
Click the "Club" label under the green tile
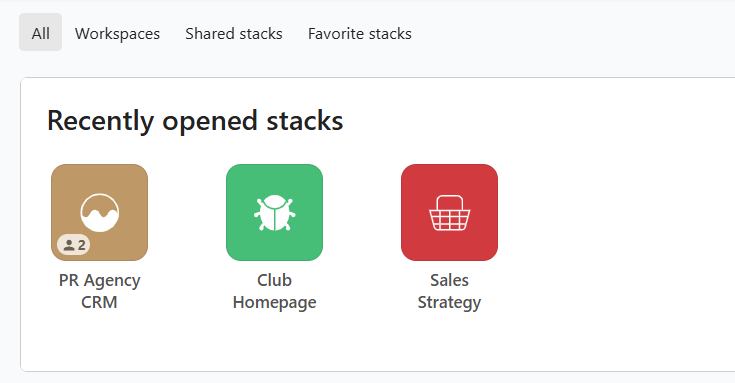tap(274, 280)
